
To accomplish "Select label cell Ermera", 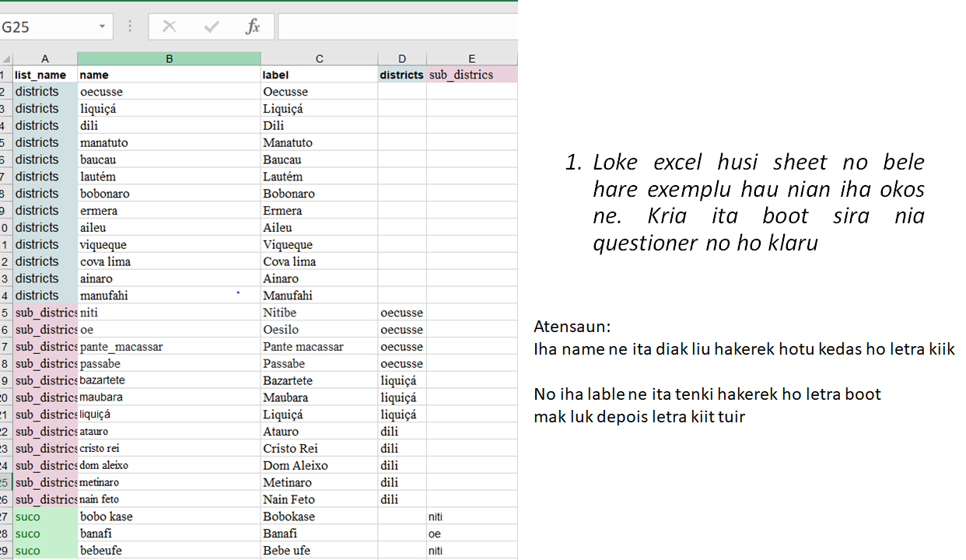I will [319, 211].
